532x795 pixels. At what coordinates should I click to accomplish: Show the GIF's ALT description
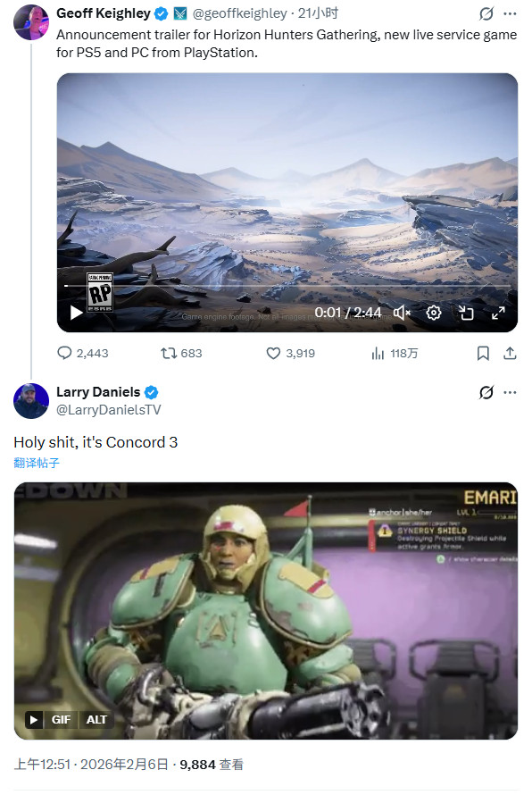tap(96, 719)
